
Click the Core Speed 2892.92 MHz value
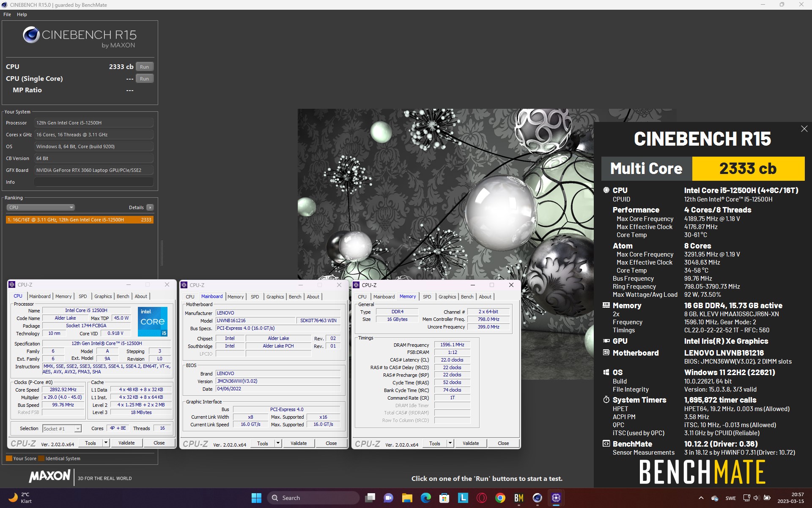point(63,389)
